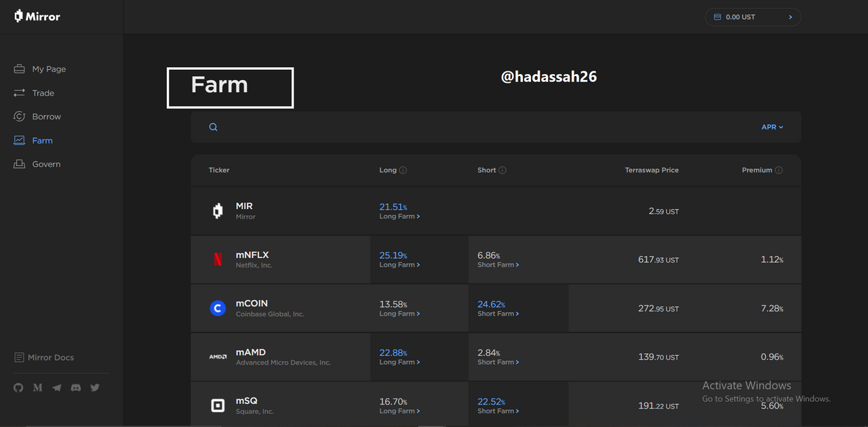The height and width of the screenshot is (427, 868).
Task: Open the Borrow page
Action: [x=47, y=117]
